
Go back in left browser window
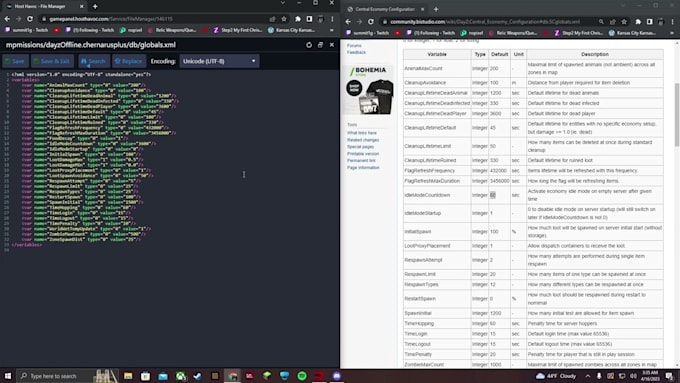7,19
